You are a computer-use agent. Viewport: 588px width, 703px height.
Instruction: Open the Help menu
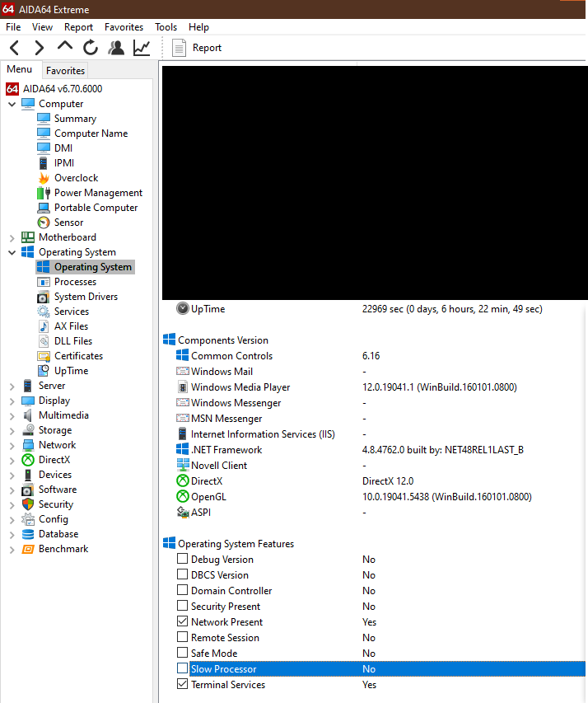198,27
